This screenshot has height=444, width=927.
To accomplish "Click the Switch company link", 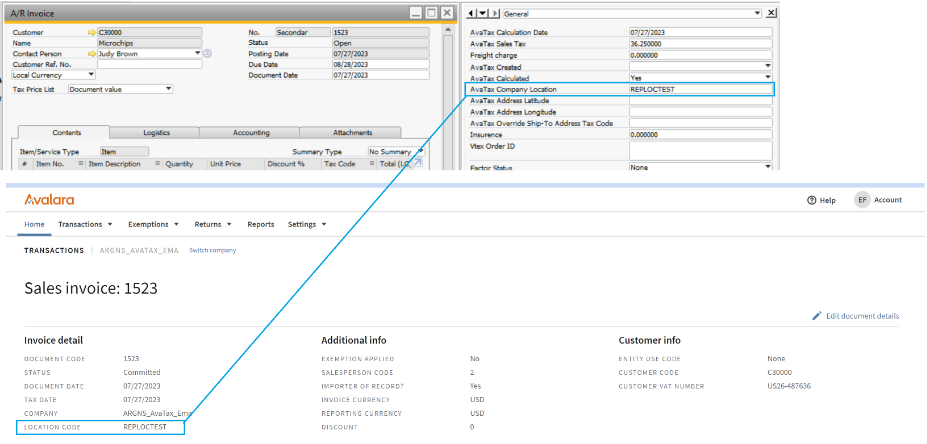I will [212, 251].
